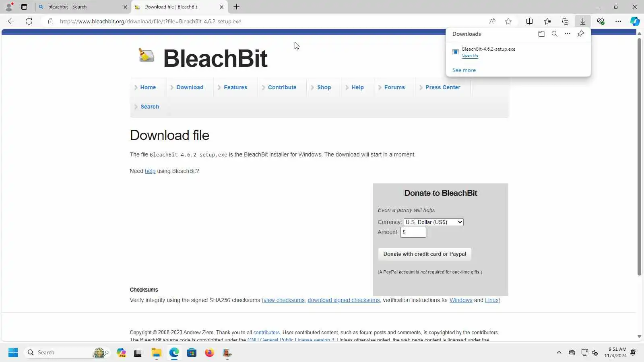Follow the help link in text

coord(150,171)
